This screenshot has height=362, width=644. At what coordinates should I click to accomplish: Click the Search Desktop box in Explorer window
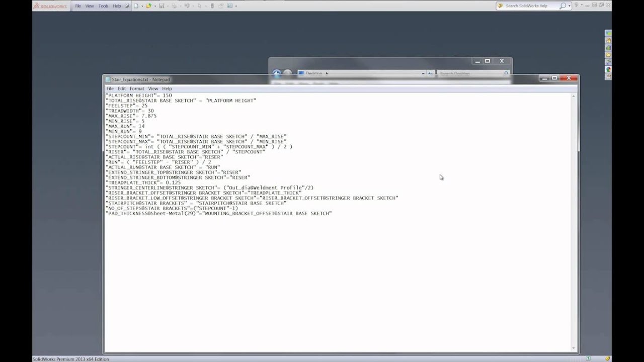pyautogui.click(x=473, y=73)
